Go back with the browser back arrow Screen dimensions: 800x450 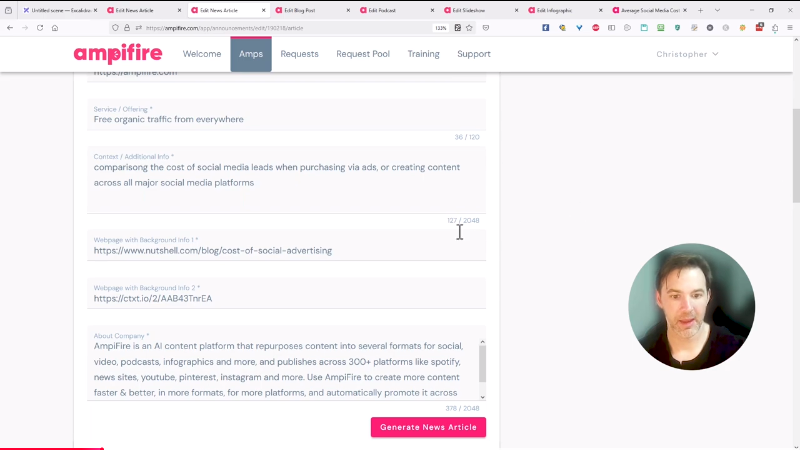[x=10, y=28]
